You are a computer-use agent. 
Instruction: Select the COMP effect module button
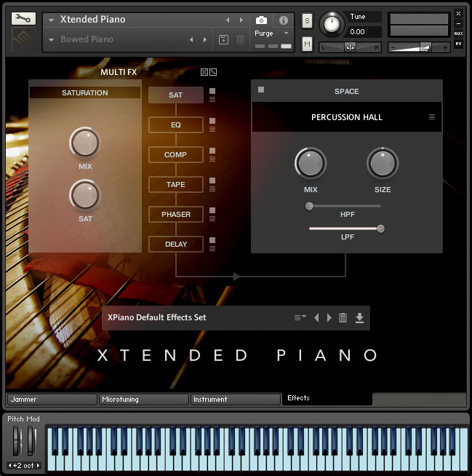(176, 154)
